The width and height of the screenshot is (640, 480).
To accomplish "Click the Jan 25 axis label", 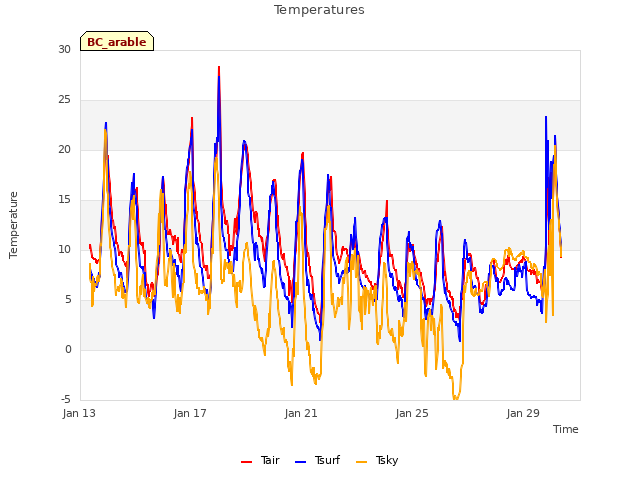I will pos(412,413).
